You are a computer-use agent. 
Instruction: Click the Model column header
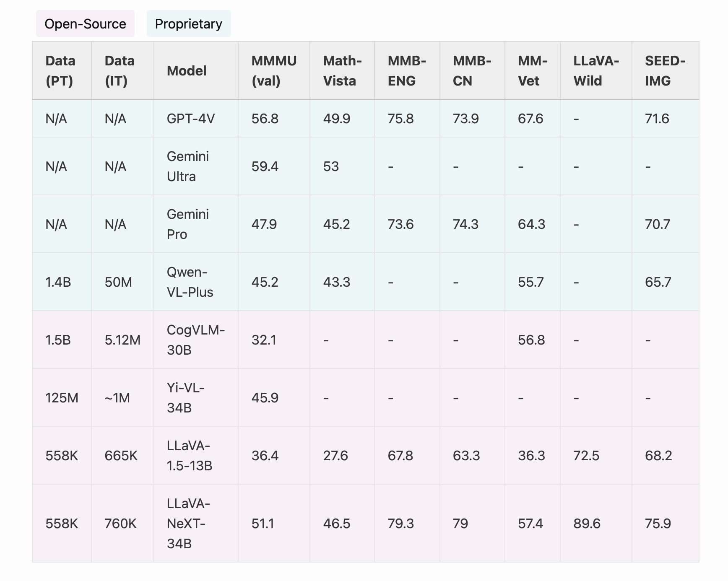[187, 71]
